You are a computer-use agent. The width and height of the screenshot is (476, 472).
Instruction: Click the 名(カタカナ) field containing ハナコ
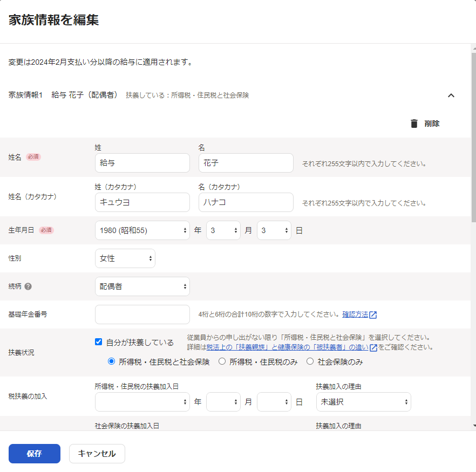coord(246,202)
